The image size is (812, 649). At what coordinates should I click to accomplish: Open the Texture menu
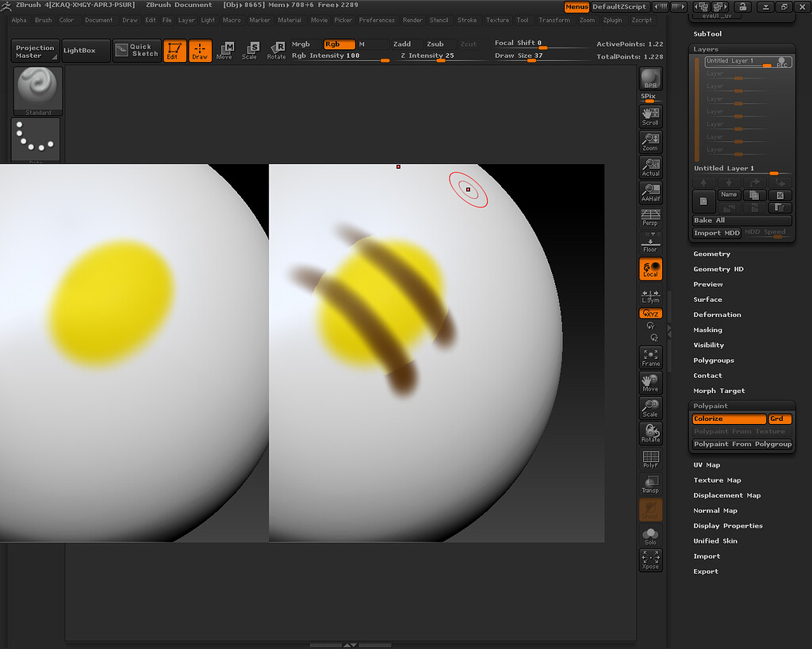coord(497,20)
